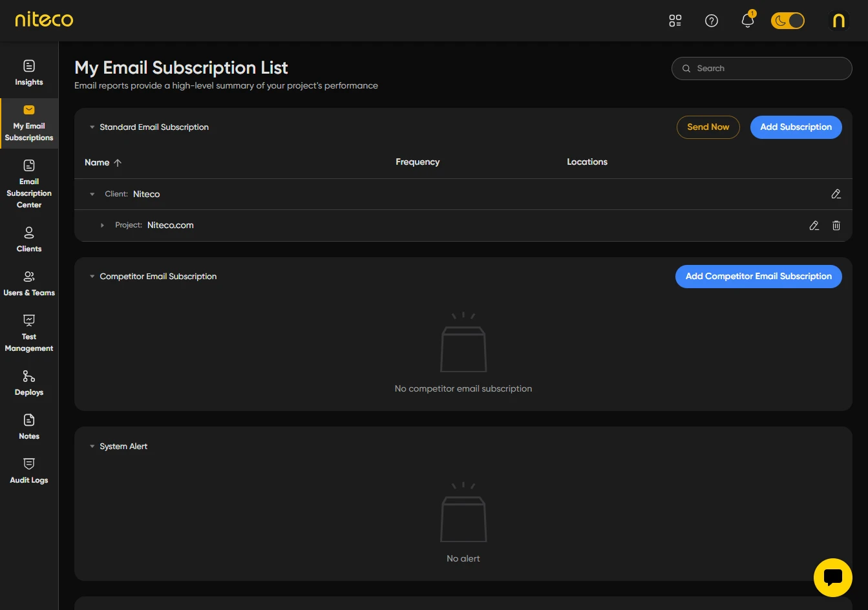Focus the Search input field
868x610 pixels.
[x=762, y=68]
